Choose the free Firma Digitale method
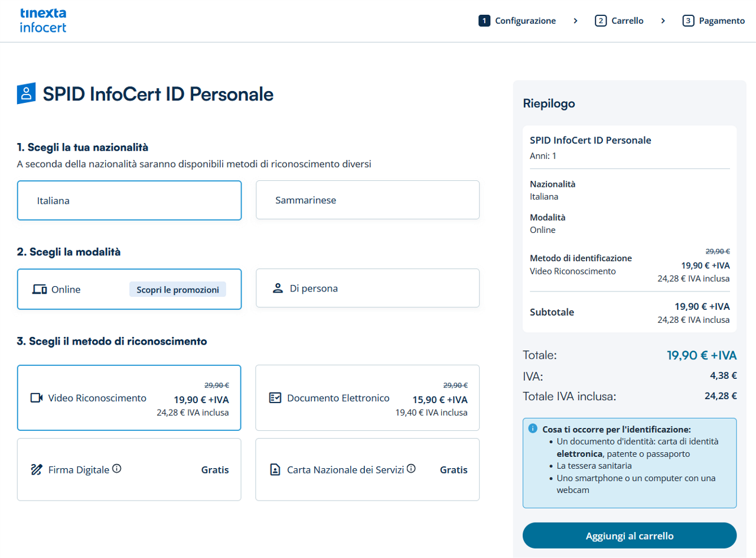This screenshot has height=558, width=756. click(x=129, y=469)
